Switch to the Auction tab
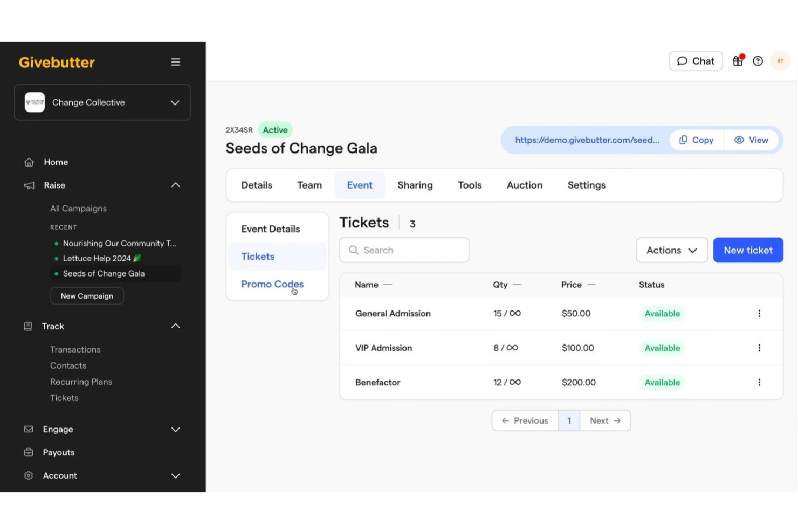Viewport: 798px width, 532px height. point(524,185)
